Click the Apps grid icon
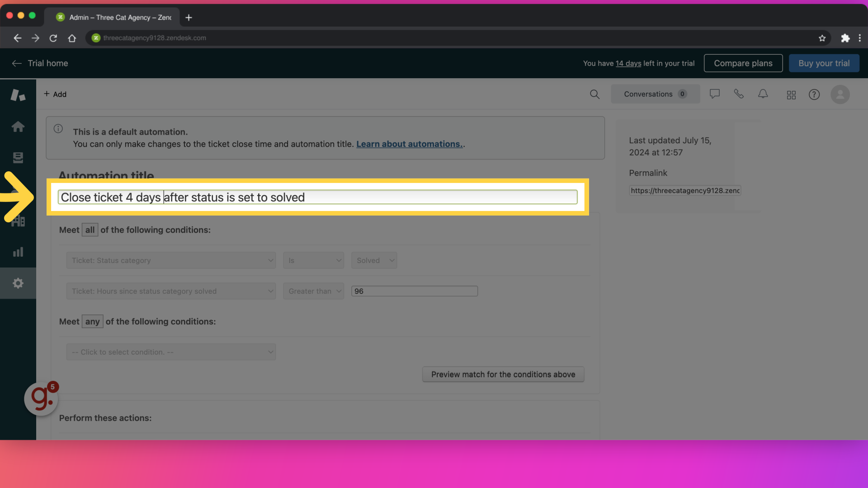Viewport: 868px width, 488px height. [791, 94]
